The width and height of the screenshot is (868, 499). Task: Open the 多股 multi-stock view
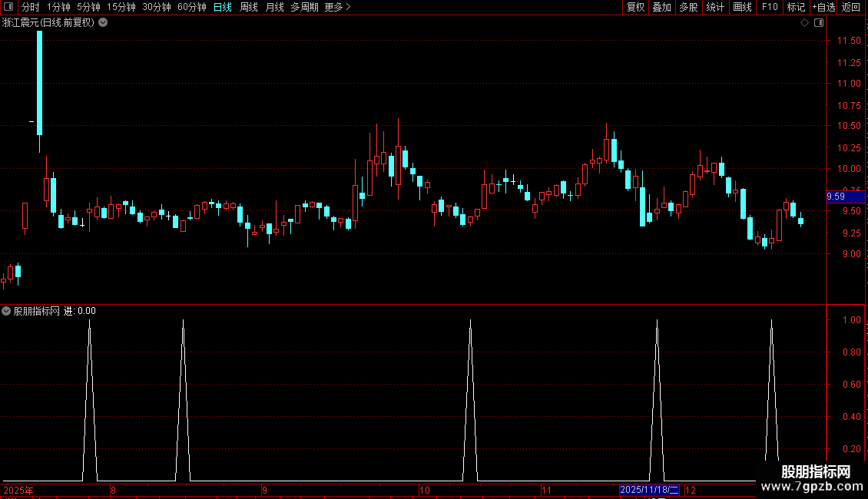pos(688,7)
